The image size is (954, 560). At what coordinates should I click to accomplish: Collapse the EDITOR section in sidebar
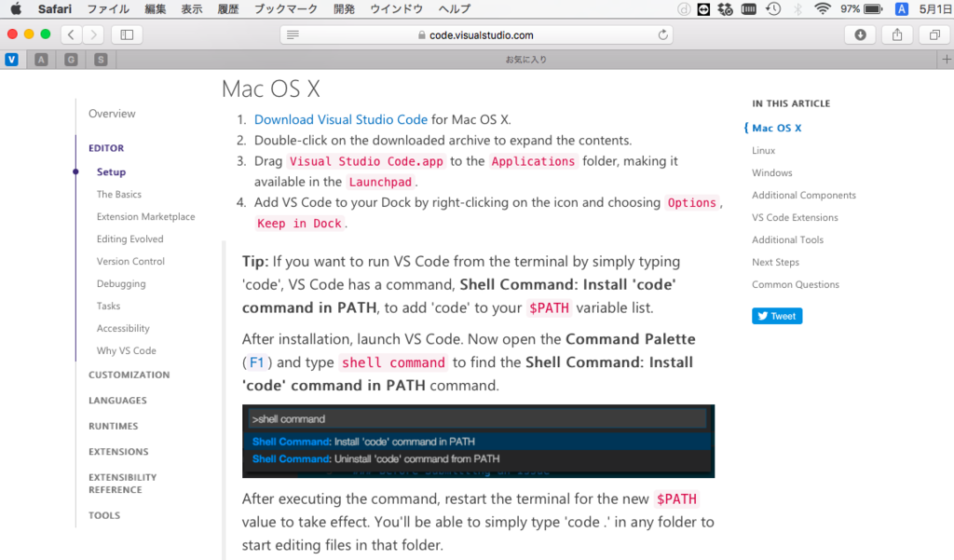[x=106, y=148]
